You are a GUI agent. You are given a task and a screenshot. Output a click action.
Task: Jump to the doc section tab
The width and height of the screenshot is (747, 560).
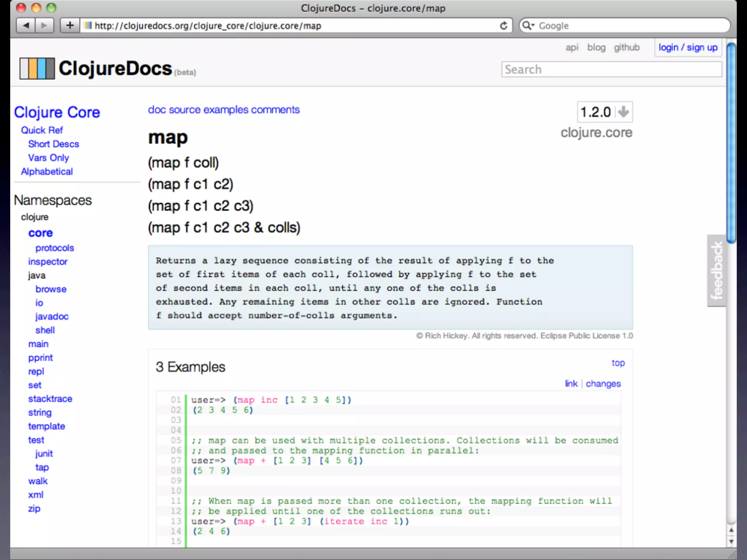157,110
